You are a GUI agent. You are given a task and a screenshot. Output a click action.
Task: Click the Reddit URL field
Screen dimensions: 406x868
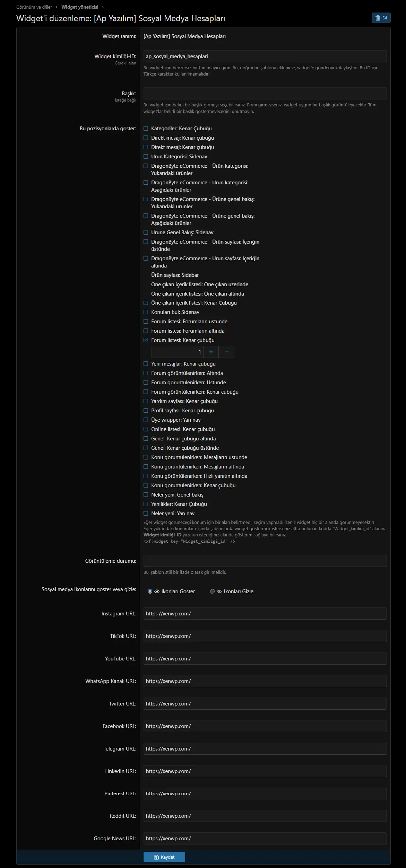point(265,816)
